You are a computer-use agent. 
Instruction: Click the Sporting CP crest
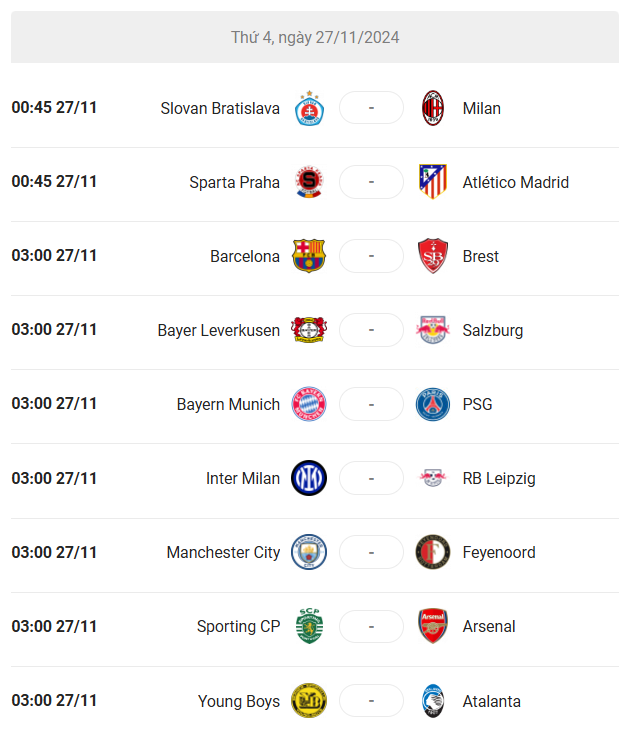[309, 626]
